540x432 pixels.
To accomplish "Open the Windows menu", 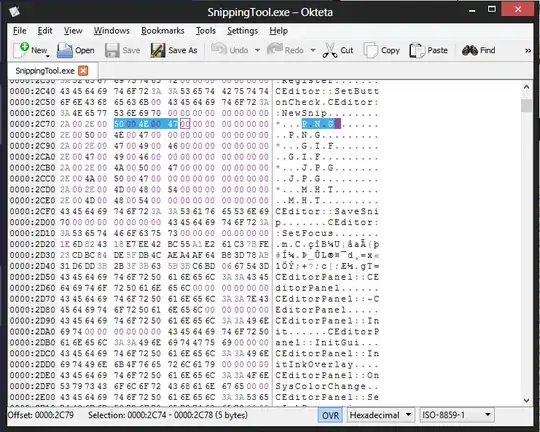I will pyautogui.click(x=112, y=31).
